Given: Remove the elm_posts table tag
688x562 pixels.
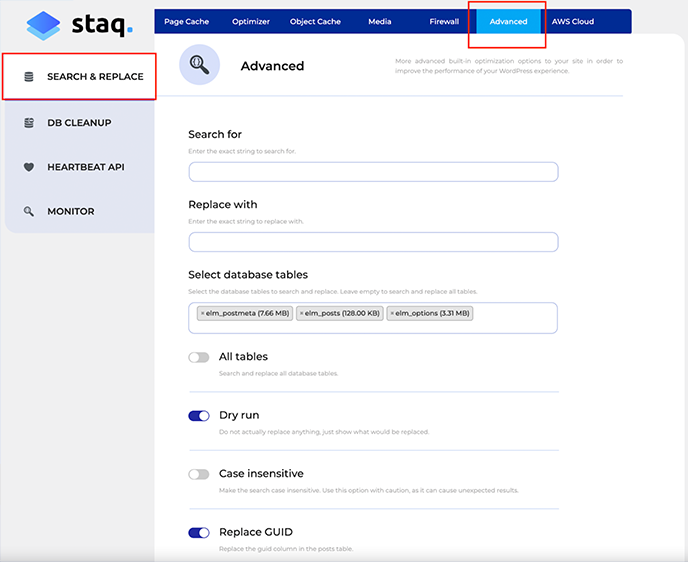Looking at the screenshot, I should [301, 313].
